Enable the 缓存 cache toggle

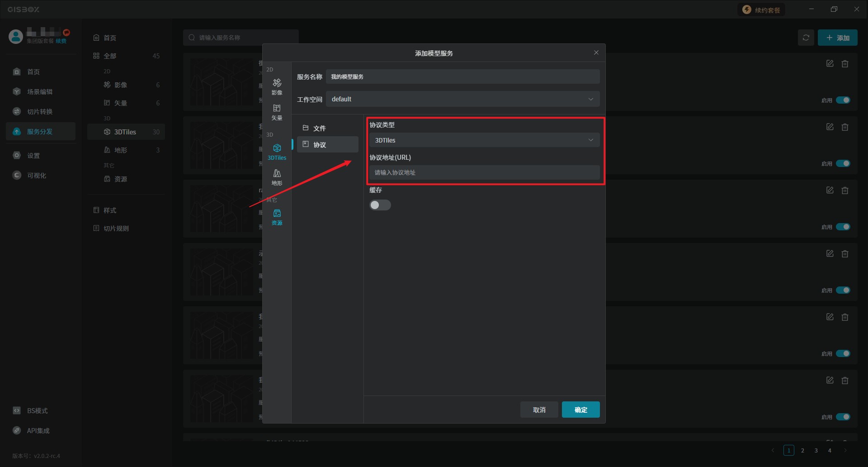[x=380, y=205]
